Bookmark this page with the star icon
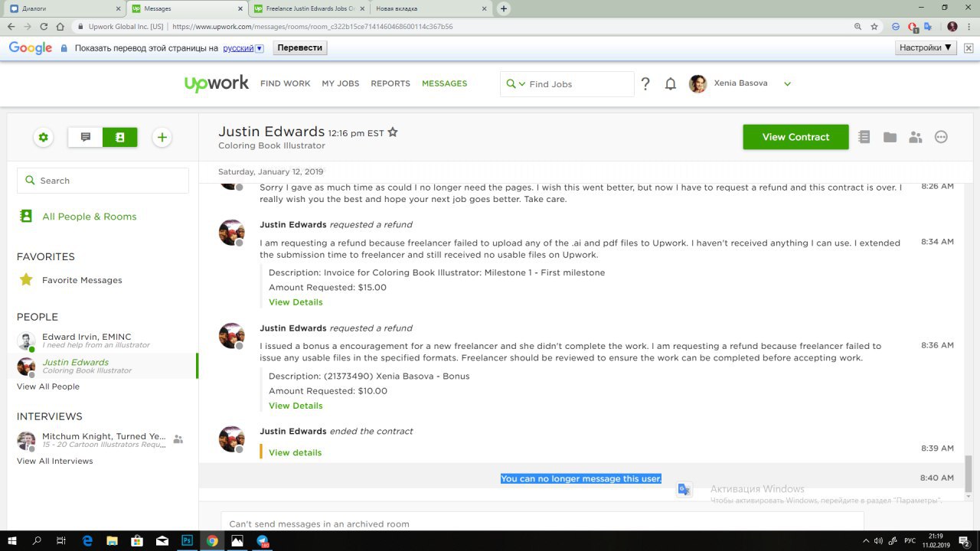The height and width of the screenshot is (551, 980). [874, 26]
